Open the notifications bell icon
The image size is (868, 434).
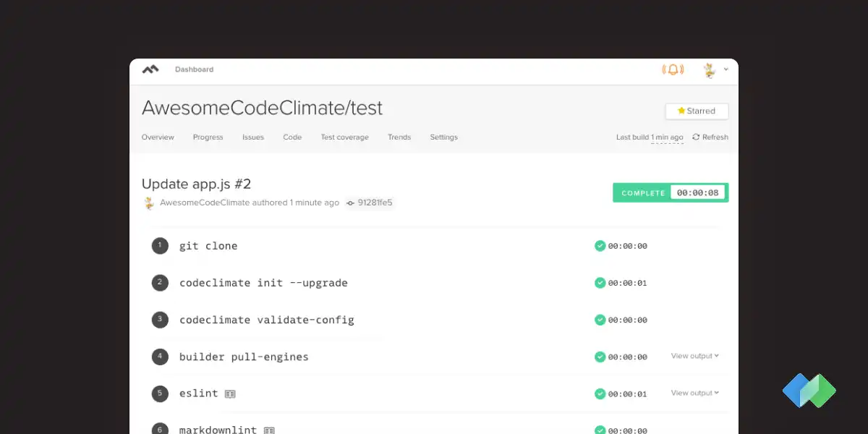(x=673, y=69)
